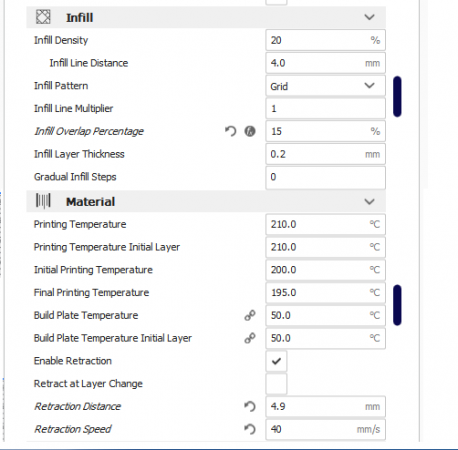Reset Infill Overlap Percentage to default
Screen dimensions: 458x450
pyautogui.click(x=230, y=131)
